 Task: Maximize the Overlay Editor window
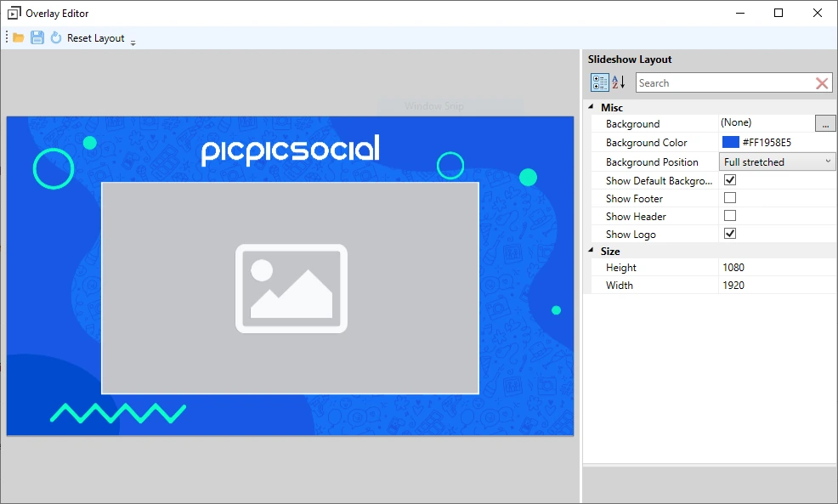click(779, 13)
